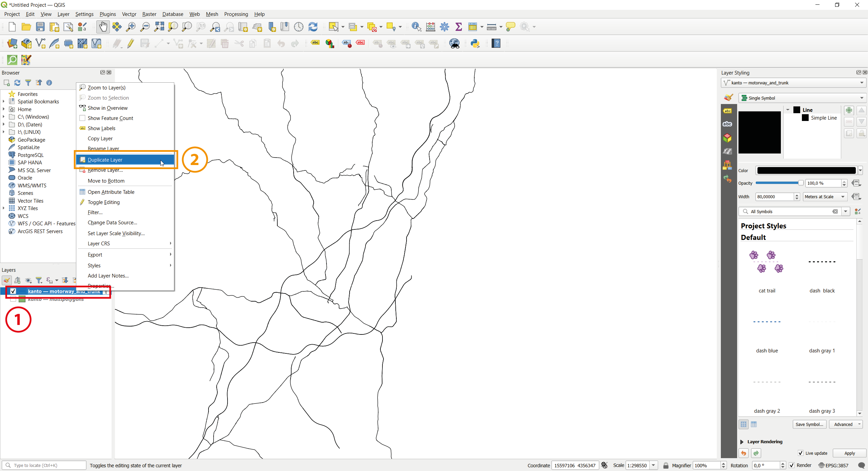Select the Pan Map tool

(103, 26)
